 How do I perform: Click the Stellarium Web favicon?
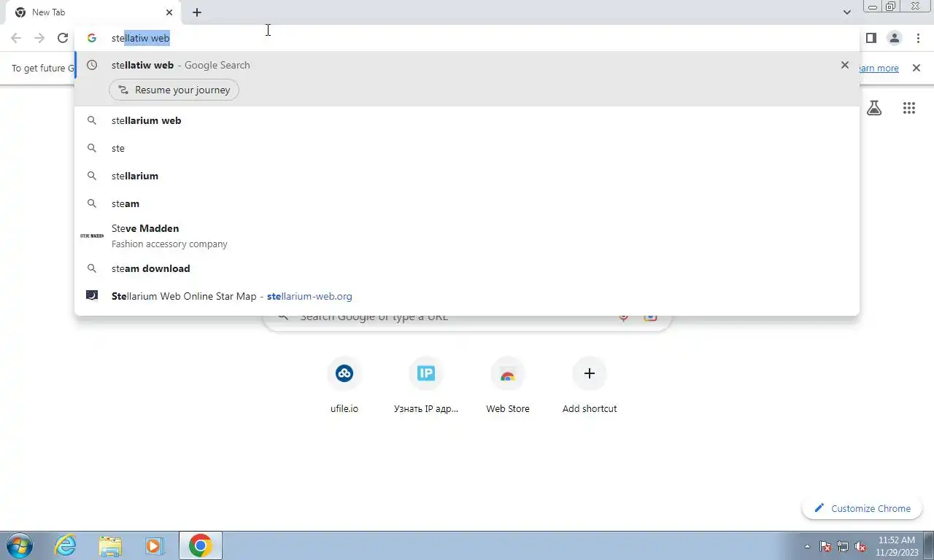click(x=92, y=295)
